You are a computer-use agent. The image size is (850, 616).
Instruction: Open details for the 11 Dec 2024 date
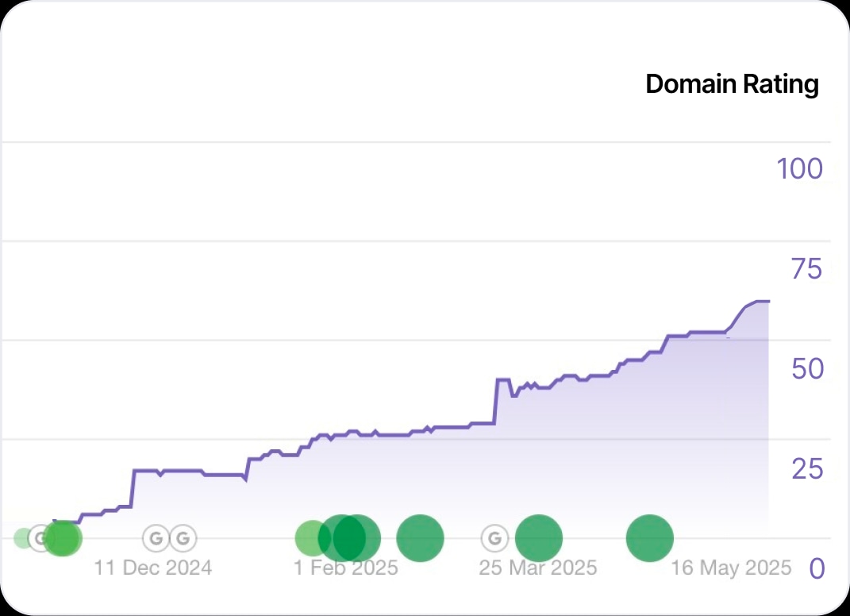(153, 568)
